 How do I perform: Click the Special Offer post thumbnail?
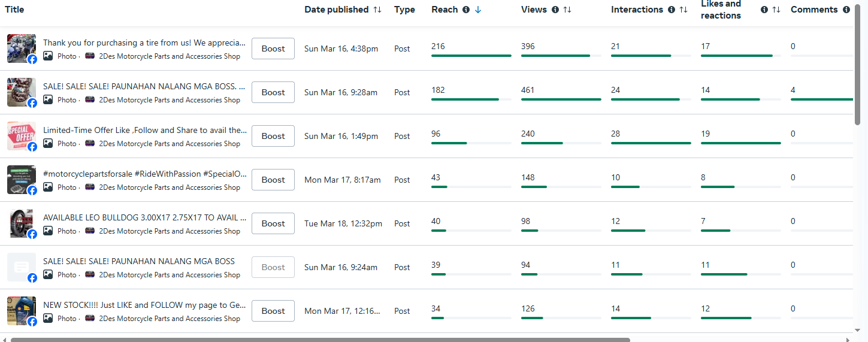(22, 136)
